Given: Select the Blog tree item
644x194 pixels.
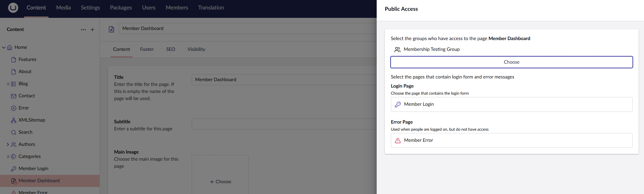Looking at the screenshot, I should click(23, 84).
